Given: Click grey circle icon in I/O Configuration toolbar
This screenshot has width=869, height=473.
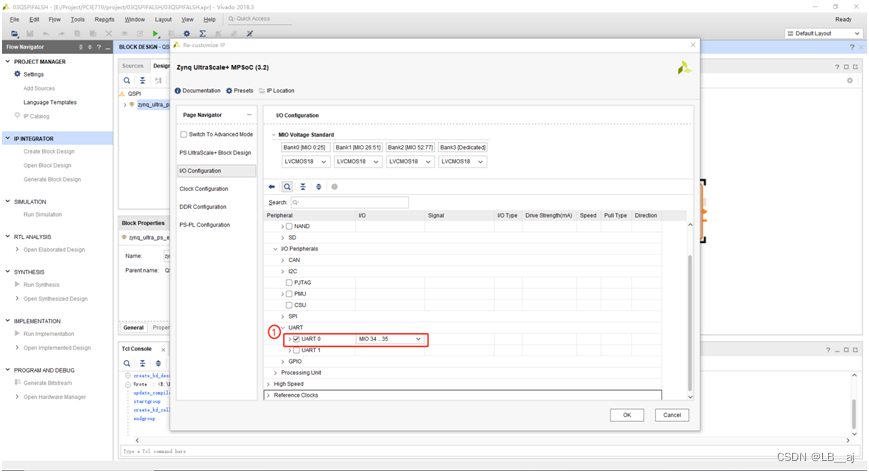Looking at the screenshot, I should [x=334, y=187].
